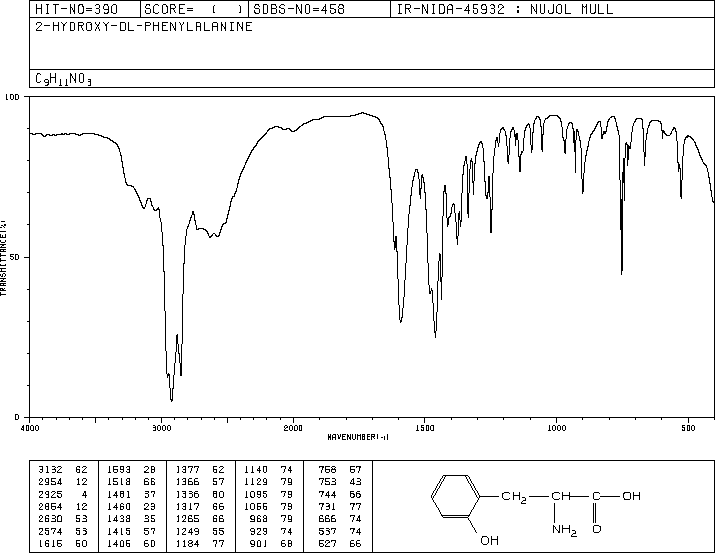Click the 100 transmittance axis label
This screenshot has width=715, height=553.
click(x=12, y=97)
